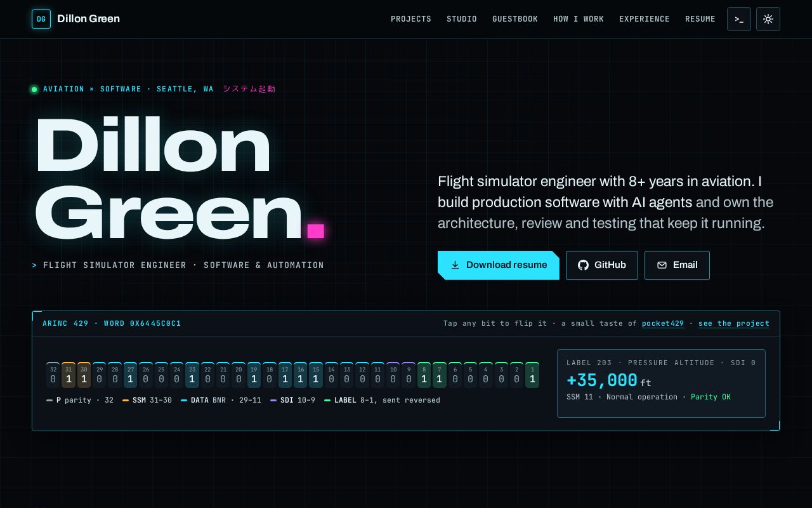
Task: Click the Email button
Action: (677, 265)
